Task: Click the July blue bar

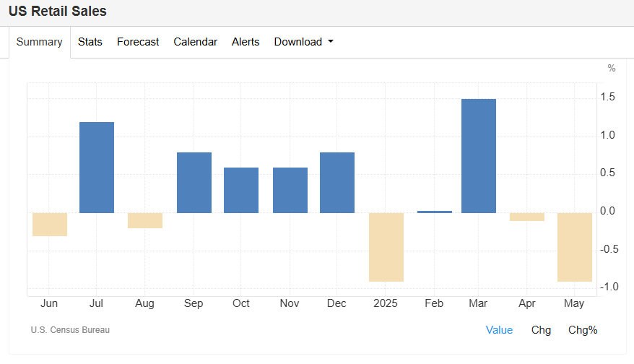Action: coord(97,168)
